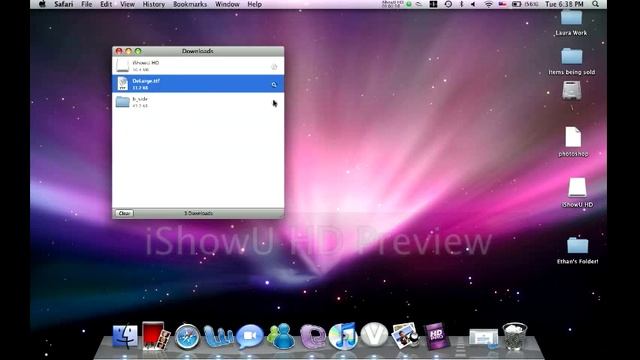The width and height of the screenshot is (640, 360).
Task: Open the Time Machine menu bar icon
Action: [448, 4]
